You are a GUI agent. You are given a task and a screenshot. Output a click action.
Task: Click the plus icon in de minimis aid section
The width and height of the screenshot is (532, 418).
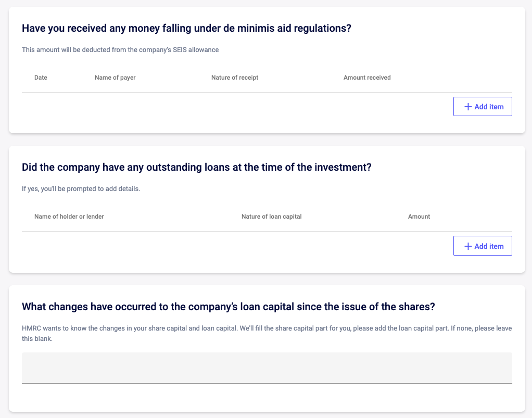[x=468, y=107]
